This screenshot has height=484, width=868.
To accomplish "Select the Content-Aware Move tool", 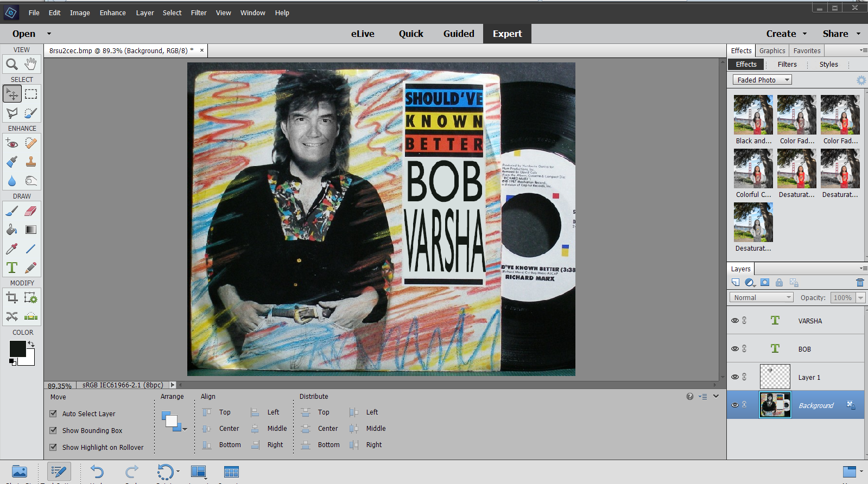I will click(12, 316).
